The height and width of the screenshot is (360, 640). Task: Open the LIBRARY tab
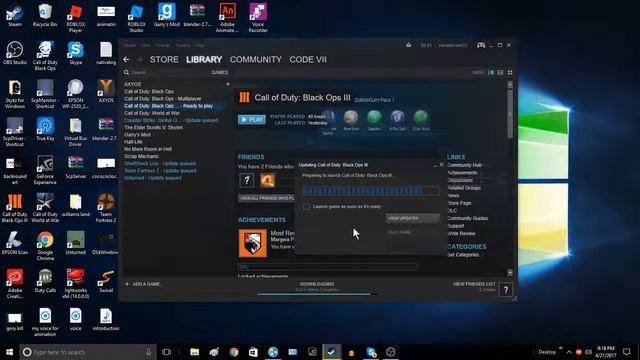pos(204,60)
